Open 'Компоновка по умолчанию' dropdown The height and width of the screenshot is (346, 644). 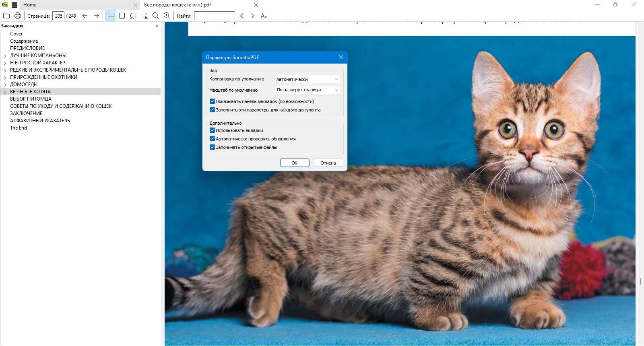(308, 79)
